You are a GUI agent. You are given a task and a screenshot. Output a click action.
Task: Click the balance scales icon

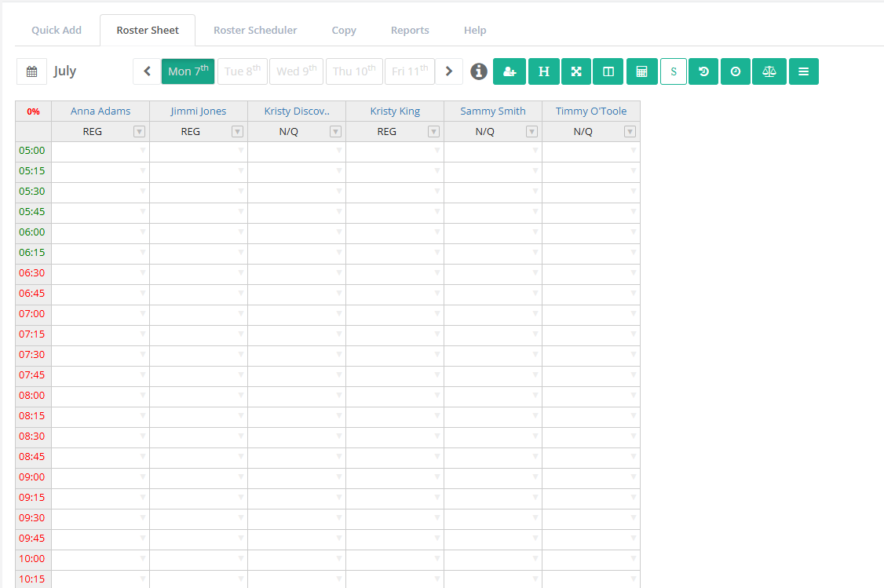769,71
